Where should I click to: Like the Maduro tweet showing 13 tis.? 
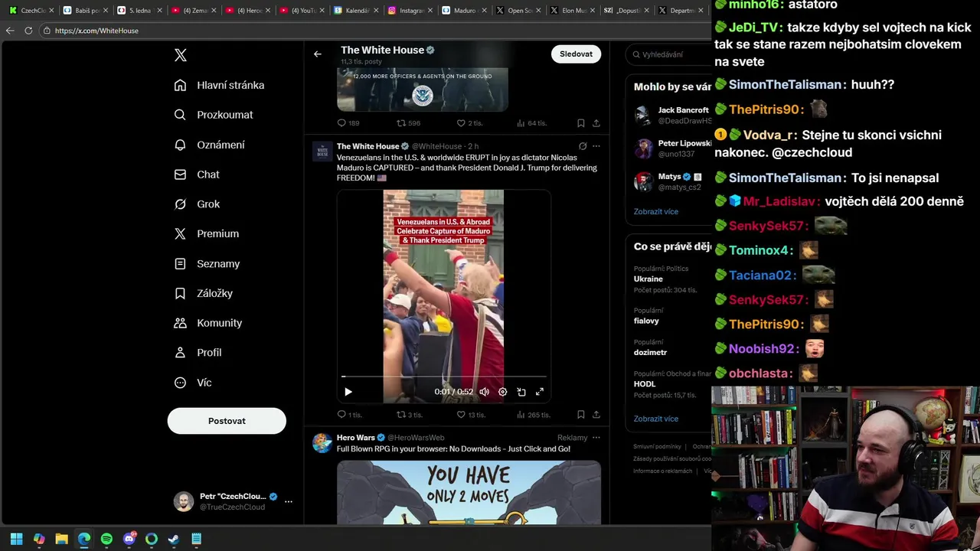(x=471, y=415)
